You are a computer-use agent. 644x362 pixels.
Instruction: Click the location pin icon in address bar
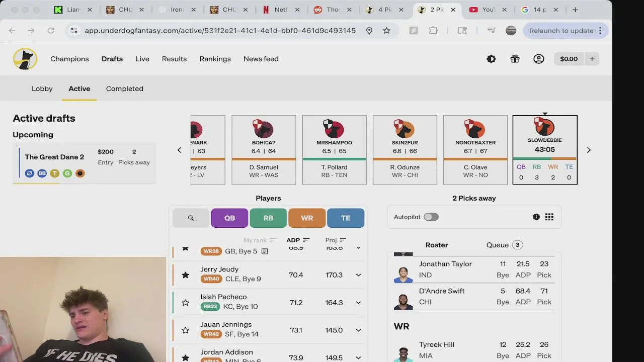pos(369,31)
